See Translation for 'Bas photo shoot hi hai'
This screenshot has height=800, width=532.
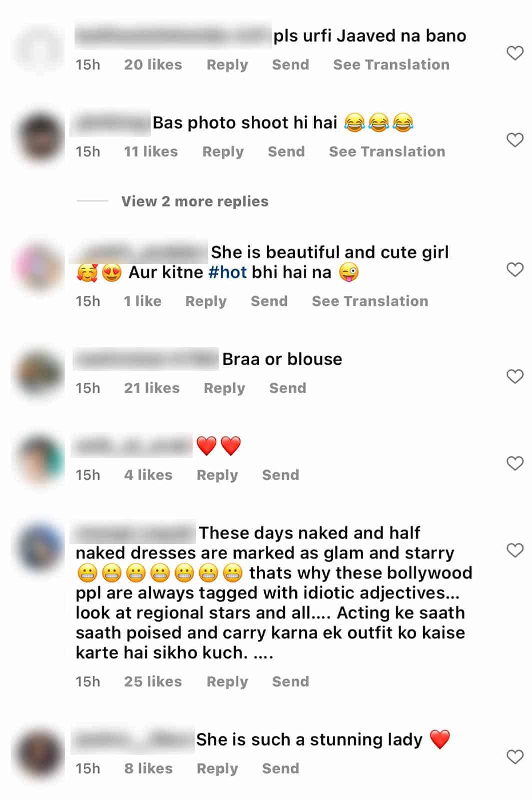pos(387,151)
